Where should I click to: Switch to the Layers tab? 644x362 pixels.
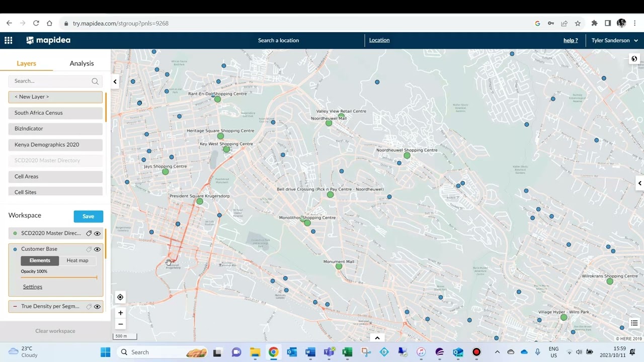26,63
